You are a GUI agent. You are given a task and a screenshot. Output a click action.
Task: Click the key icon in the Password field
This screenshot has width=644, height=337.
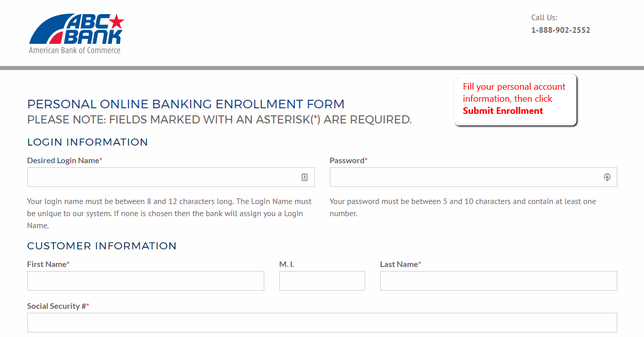coord(607,177)
